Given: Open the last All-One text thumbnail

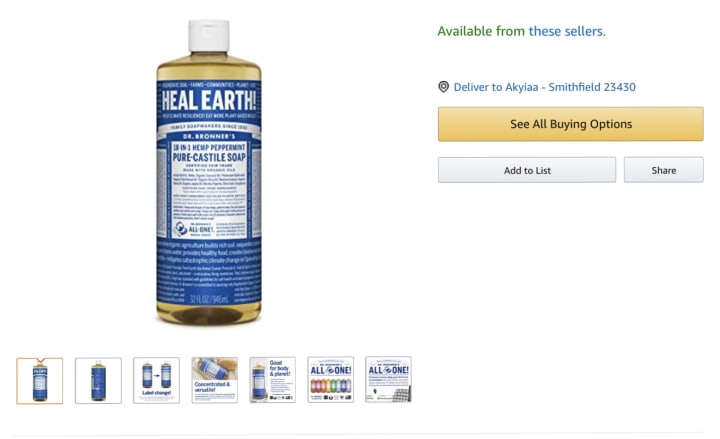Looking at the screenshot, I should pos(388,379).
